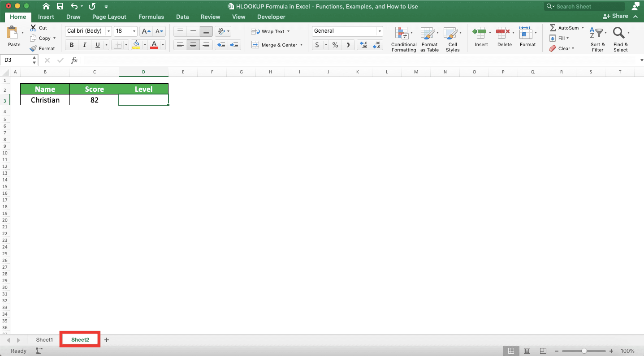Open the font size dropdown
Image resolution: width=644 pixels, height=356 pixels.
coord(134,31)
